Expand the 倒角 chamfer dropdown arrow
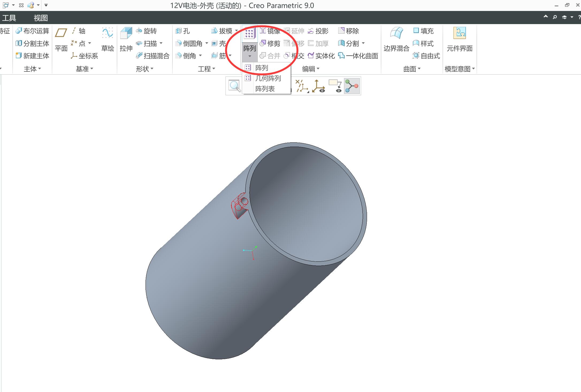The image size is (581, 392). pyautogui.click(x=200, y=55)
